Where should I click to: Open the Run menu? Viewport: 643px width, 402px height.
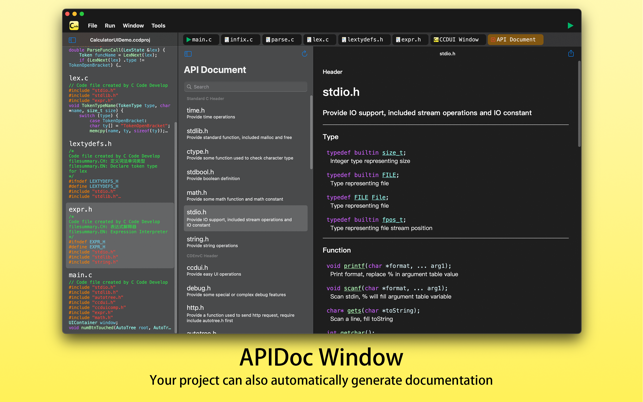coord(109,25)
